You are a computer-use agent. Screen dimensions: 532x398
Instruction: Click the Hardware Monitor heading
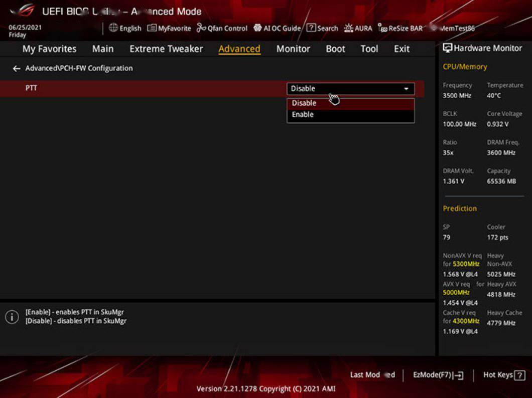(488, 48)
